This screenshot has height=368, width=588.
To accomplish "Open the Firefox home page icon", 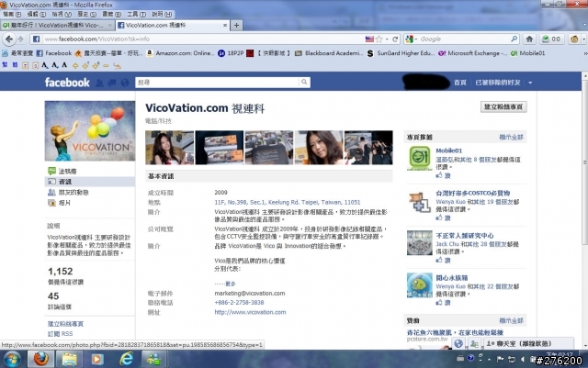I will pos(529,39).
